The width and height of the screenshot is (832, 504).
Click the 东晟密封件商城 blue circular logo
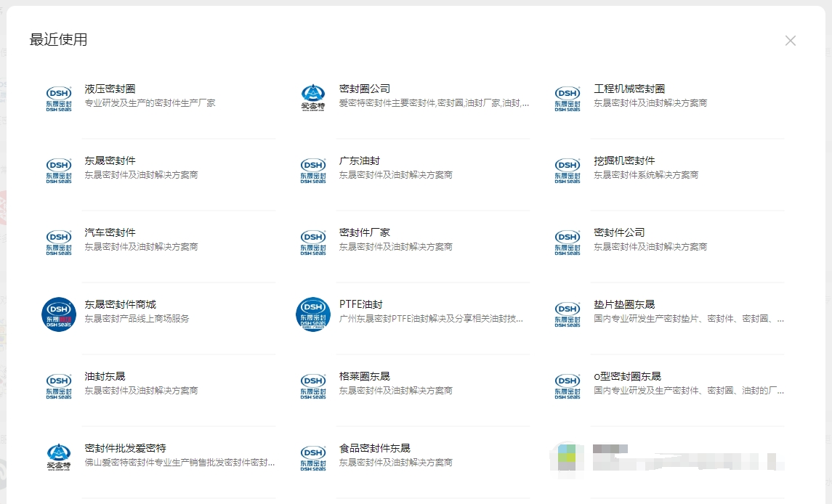point(59,314)
